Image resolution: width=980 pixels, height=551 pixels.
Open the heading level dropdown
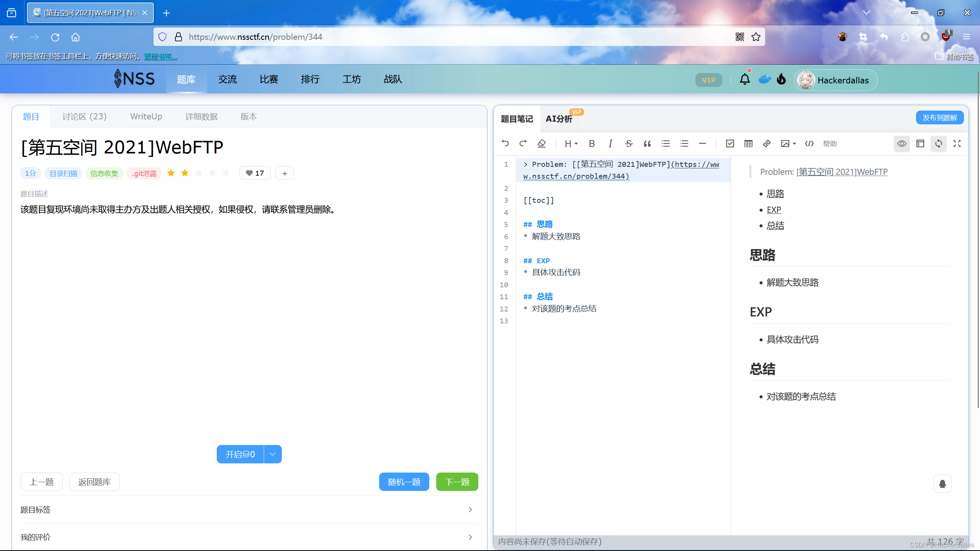(x=570, y=143)
